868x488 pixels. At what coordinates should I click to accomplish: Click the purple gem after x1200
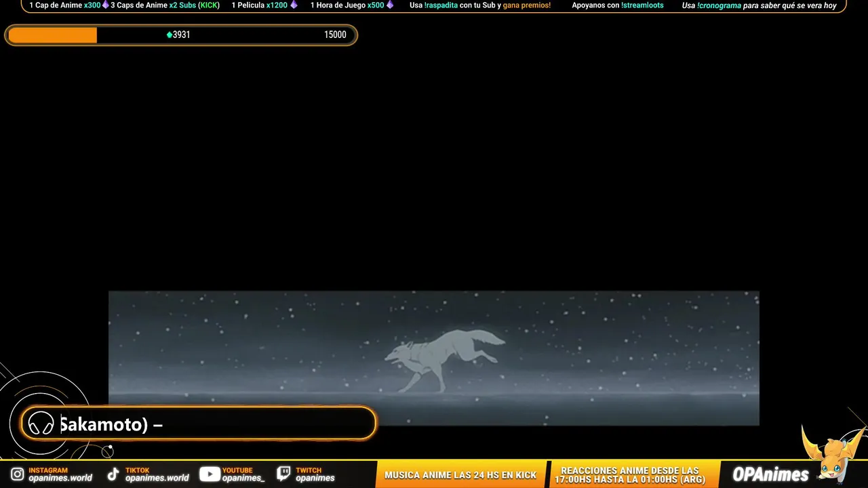[x=294, y=5]
